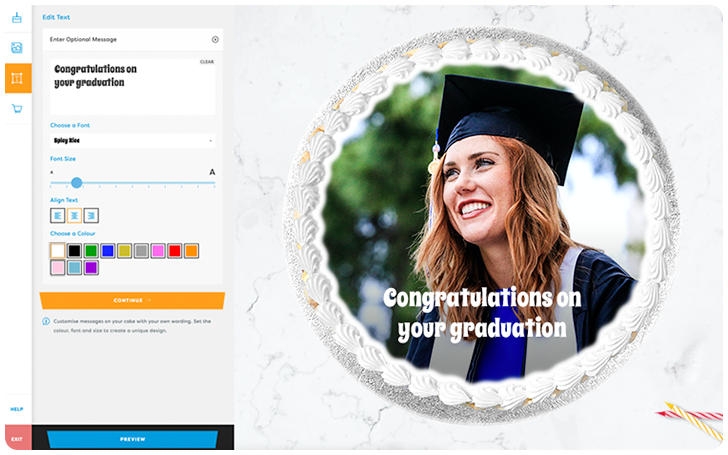Open the Spicy Rice font dropdown
Viewport: 728px width, 455px height.
(132, 141)
